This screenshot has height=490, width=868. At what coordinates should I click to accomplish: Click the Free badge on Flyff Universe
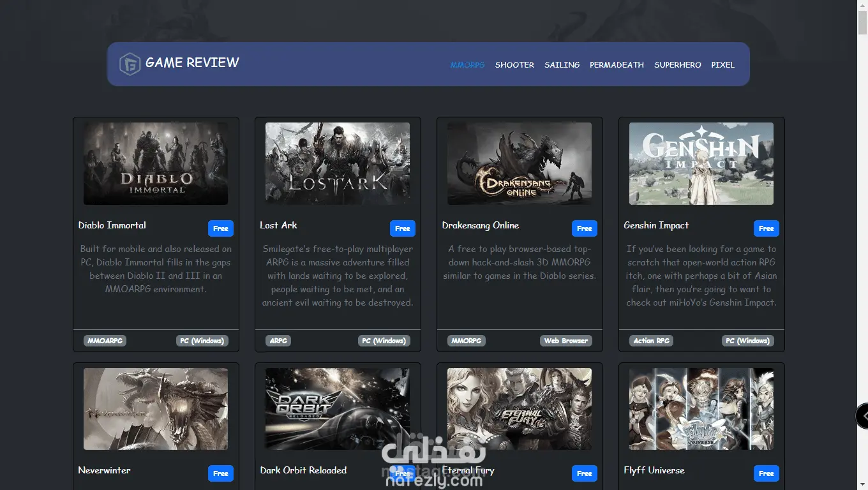pyautogui.click(x=767, y=473)
